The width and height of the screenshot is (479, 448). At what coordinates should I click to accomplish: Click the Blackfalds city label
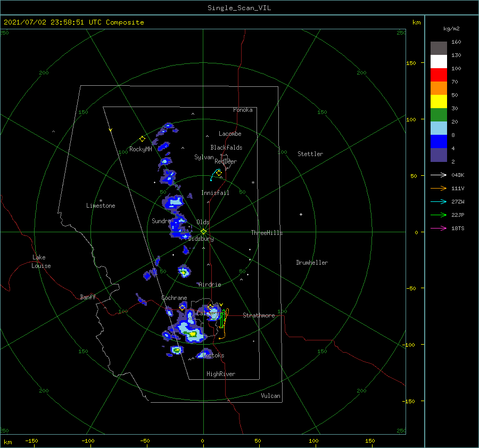pos(226,148)
